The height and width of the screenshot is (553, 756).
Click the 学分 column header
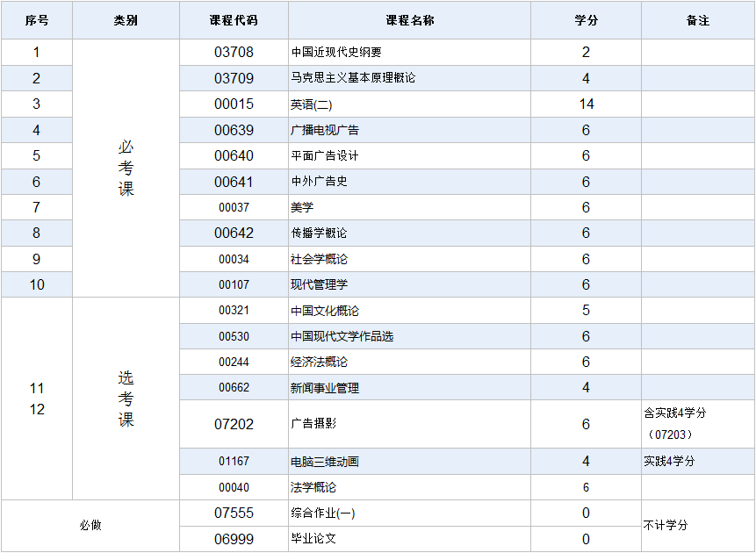pyautogui.click(x=584, y=19)
